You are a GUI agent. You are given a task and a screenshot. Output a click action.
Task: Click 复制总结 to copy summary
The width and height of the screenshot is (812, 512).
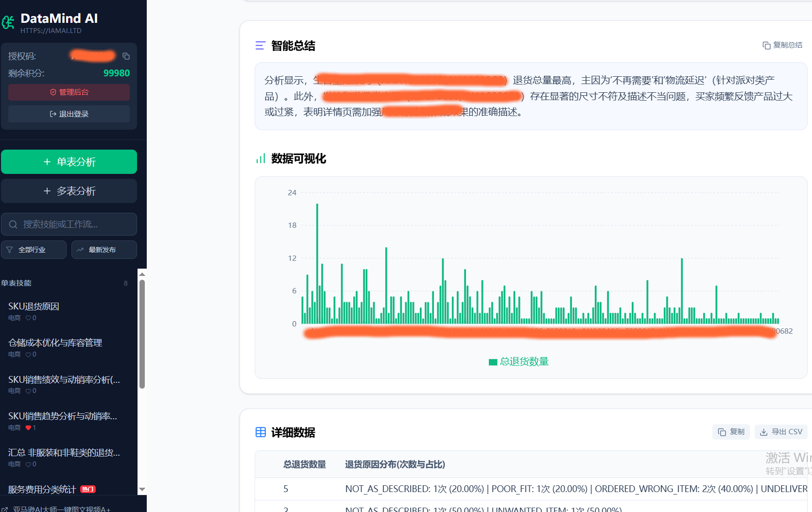tap(782, 45)
